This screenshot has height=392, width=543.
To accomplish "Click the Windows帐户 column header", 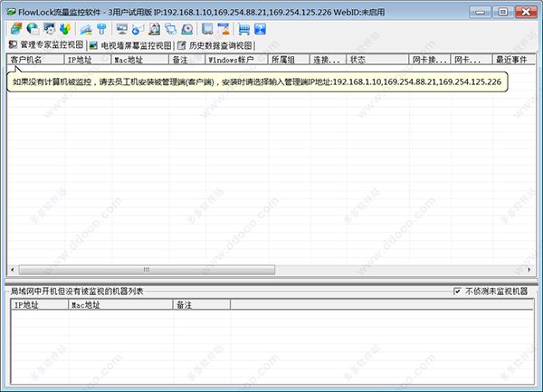I will (236, 60).
